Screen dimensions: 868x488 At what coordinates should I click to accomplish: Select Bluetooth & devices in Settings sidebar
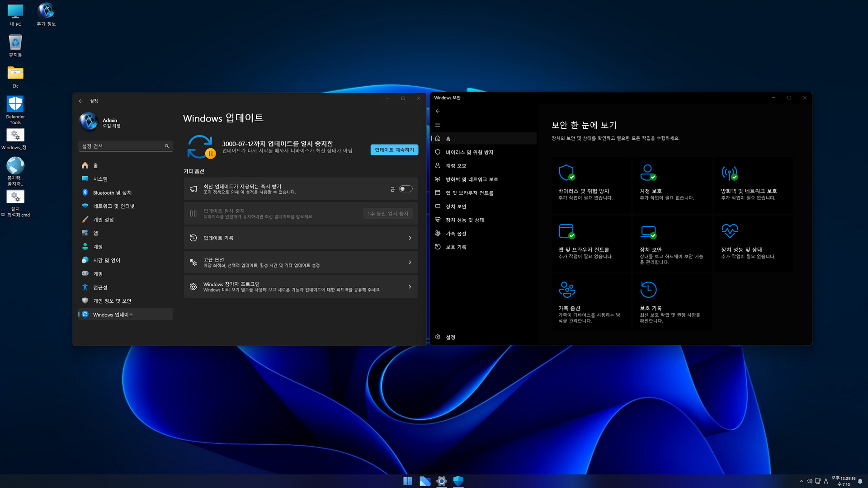tap(112, 192)
